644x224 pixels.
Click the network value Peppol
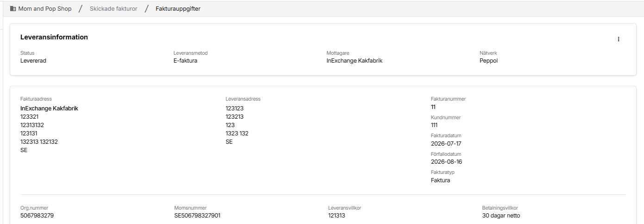click(x=488, y=60)
